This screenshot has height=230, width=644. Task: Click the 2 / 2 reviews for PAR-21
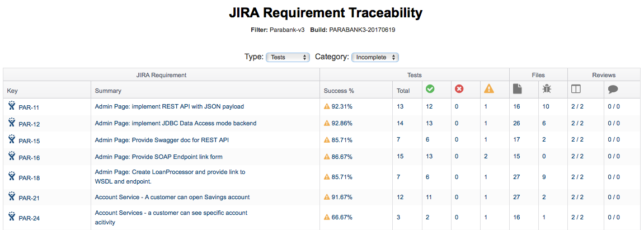[577, 197]
